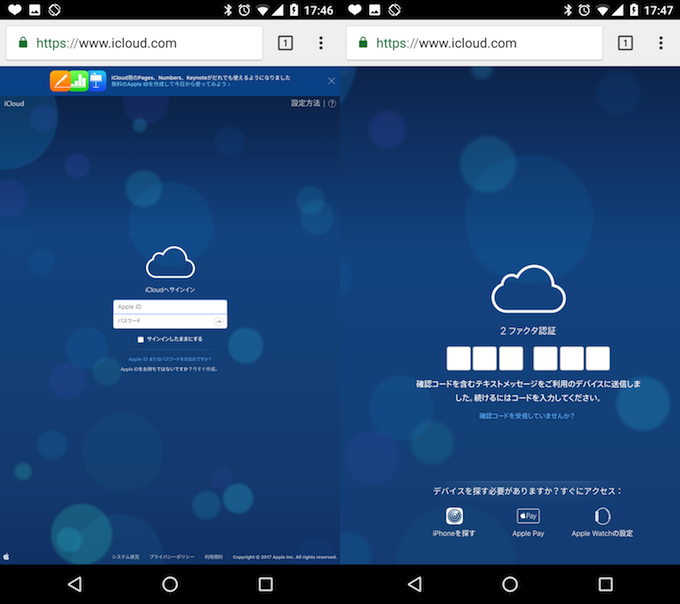Tap the Apple Pay icon
The image size is (680, 604).
coord(527,516)
